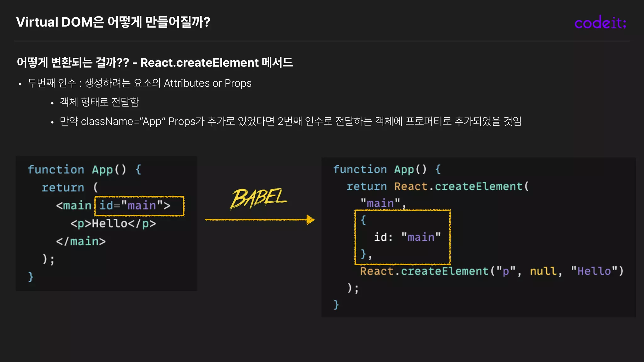Click the bullet beginning '만약 className="App" Props가'
644x362 pixels.
click(291, 121)
